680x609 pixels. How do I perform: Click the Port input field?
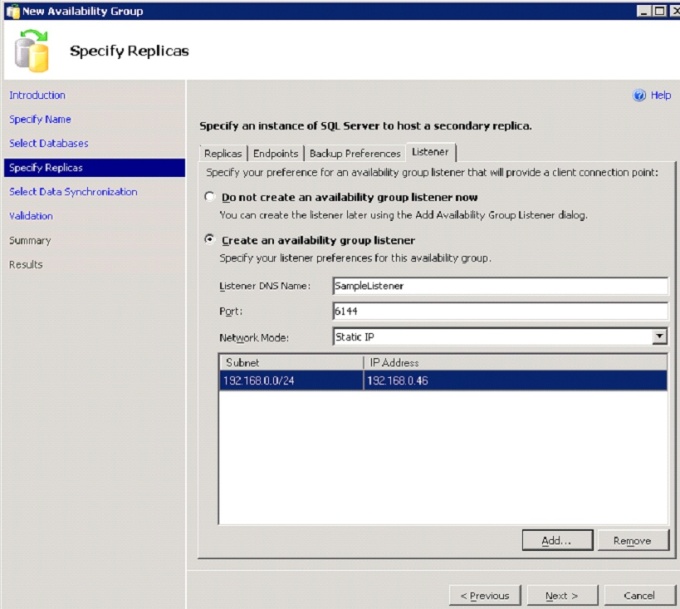coord(500,311)
